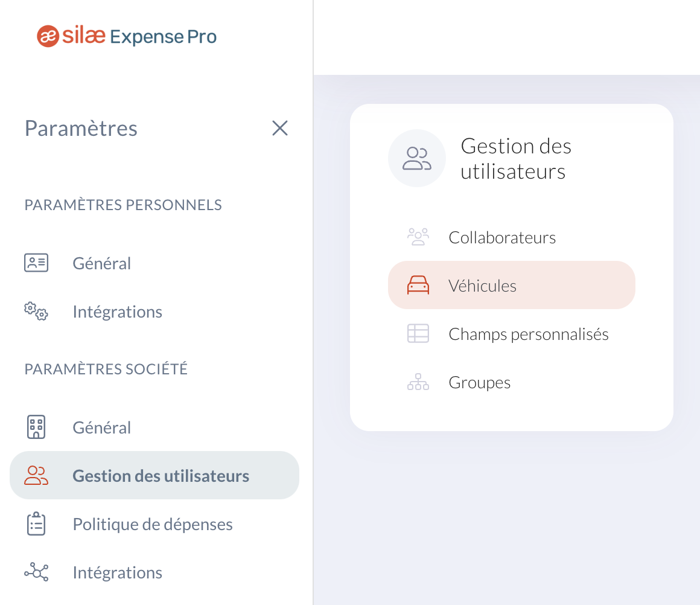The width and height of the screenshot is (700, 605).
Task: Click the clipboard icon for Politique de dépenses
Action: pos(36,523)
